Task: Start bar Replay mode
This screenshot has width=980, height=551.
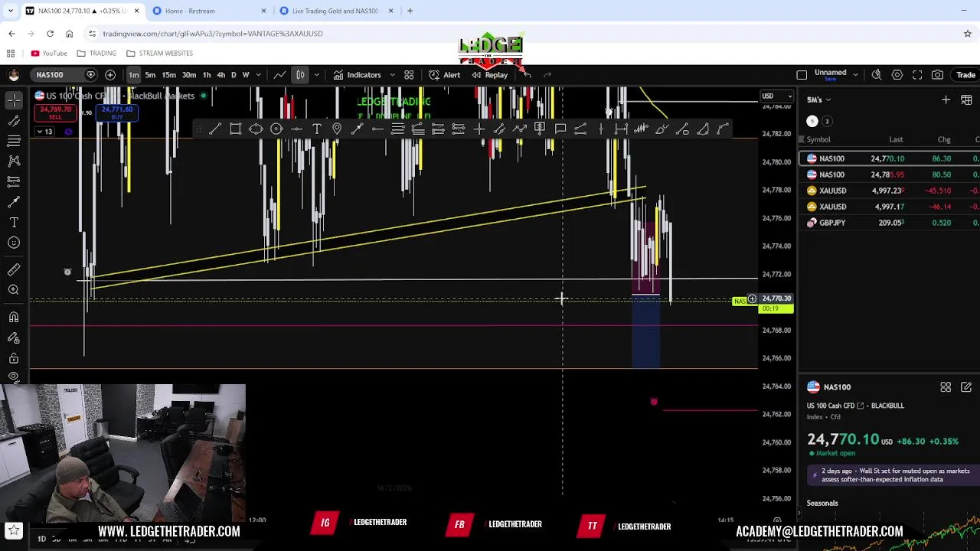Action: pyautogui.click(x=489, y=75)
